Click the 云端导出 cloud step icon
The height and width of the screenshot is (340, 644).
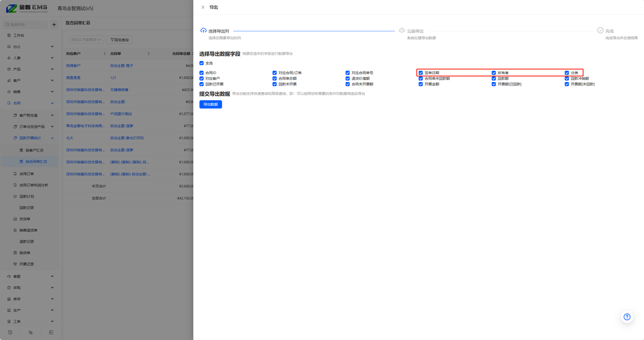tap(402, 31)
